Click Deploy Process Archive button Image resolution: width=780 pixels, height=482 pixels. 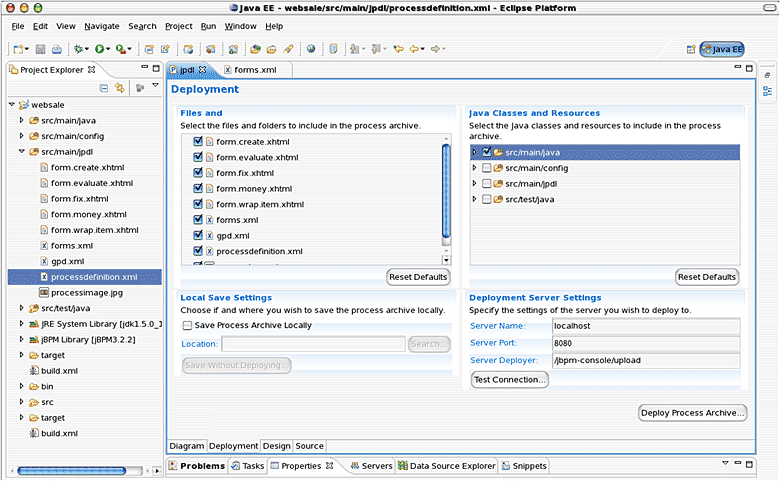click(692, 413)
